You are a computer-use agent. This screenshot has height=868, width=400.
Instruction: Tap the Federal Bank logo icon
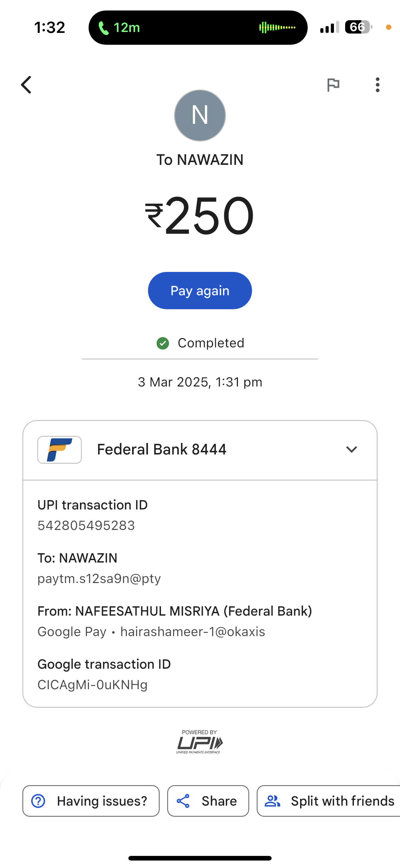click(x=60, y=450)
